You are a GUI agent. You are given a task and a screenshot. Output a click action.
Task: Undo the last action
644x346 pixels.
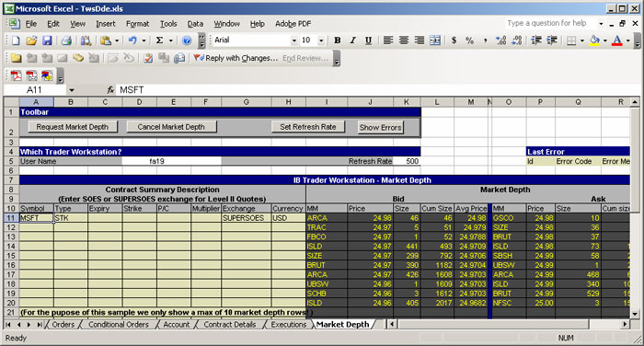[x=132, y=40]
